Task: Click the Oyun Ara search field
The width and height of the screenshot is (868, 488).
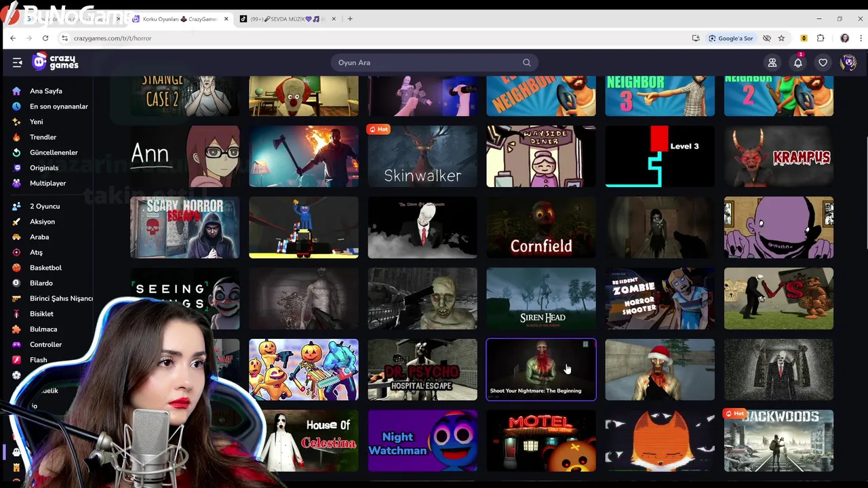Action: click(434, 62)
